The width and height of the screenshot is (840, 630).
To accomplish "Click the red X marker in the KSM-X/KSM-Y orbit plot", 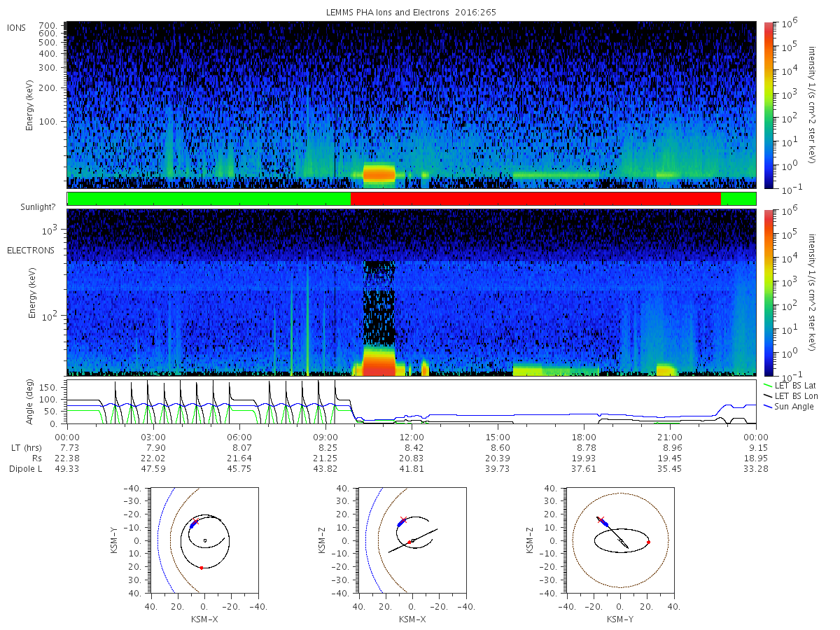I will 196,521.
